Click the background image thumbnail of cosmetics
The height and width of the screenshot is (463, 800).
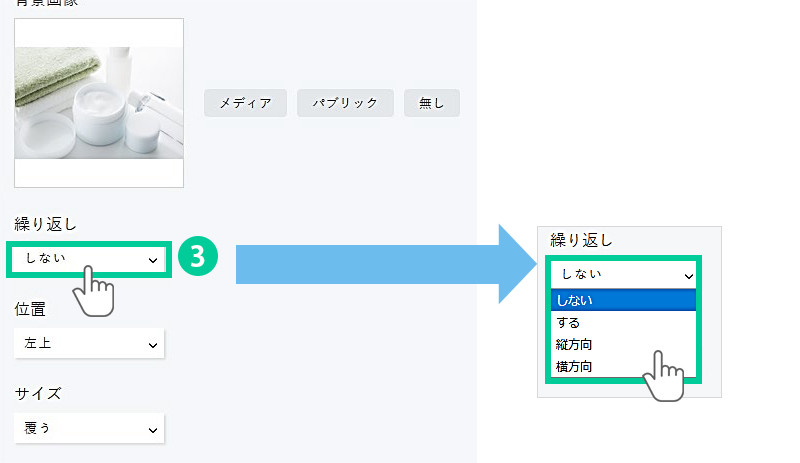pyautogui.click(x=98, y=102)
